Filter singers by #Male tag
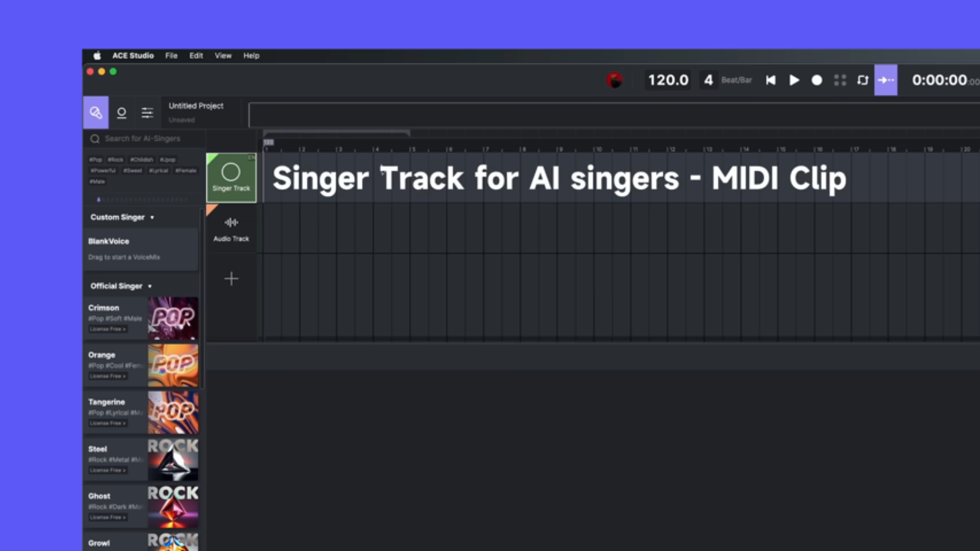The width and height of the screenshot is (980, 551). (97, 182)
